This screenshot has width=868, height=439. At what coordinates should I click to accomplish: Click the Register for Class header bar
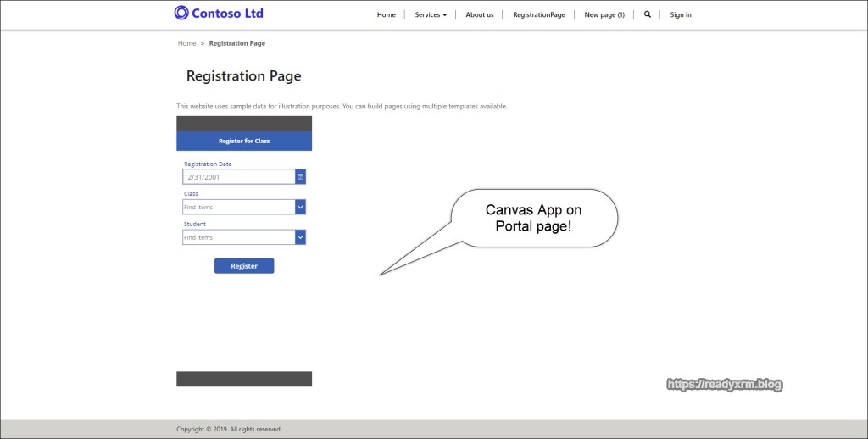point(244,141)
